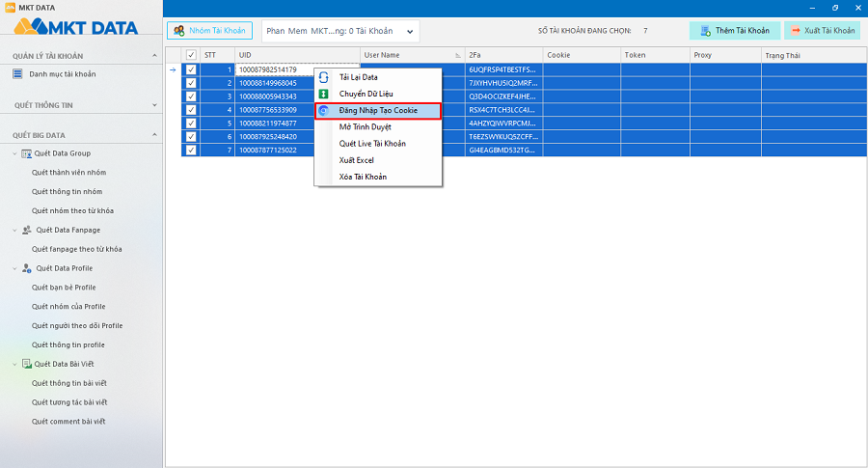Click the Tải Lại Data refresh icon
Image resolution: width=868 pixels, height=468 pixels.
323,77
